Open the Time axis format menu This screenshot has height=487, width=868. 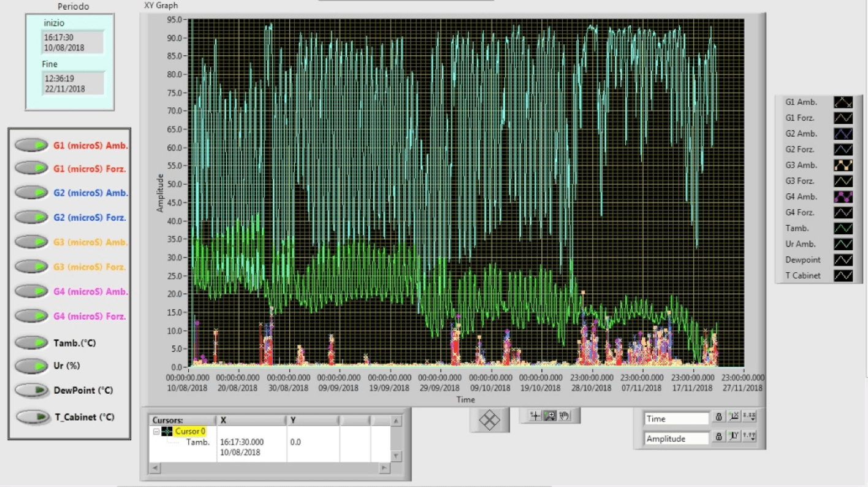pos(749,418)
